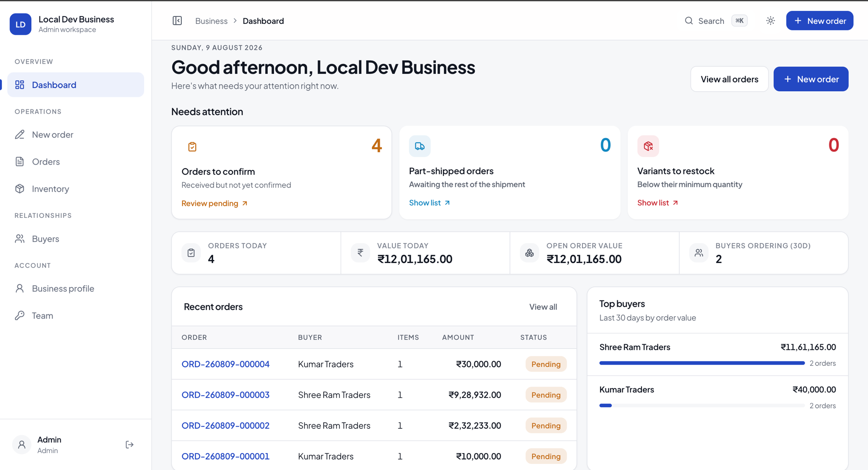This screenshot has height=470, width=868.
Task: Click the Pending badge for ORD-260809-000004
Action: (x=546, y=364)
